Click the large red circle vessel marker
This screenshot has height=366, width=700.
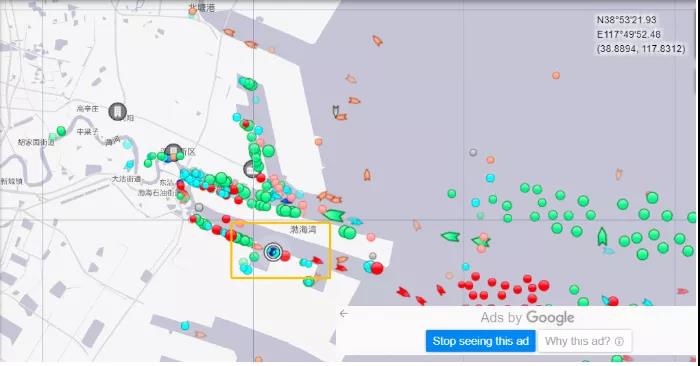coord(377,269)
